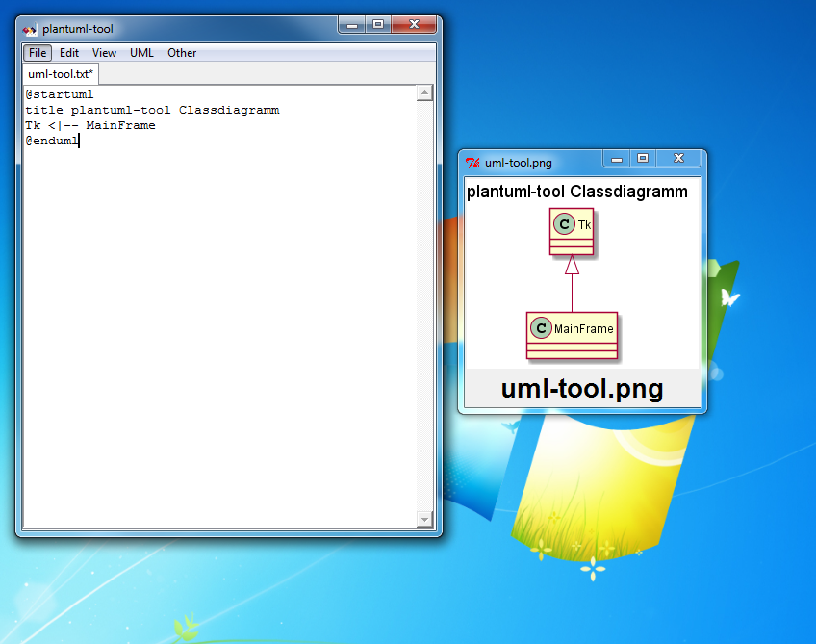Open the Edit menu
Screen dimensions: 816x644
tap(68, 53)
